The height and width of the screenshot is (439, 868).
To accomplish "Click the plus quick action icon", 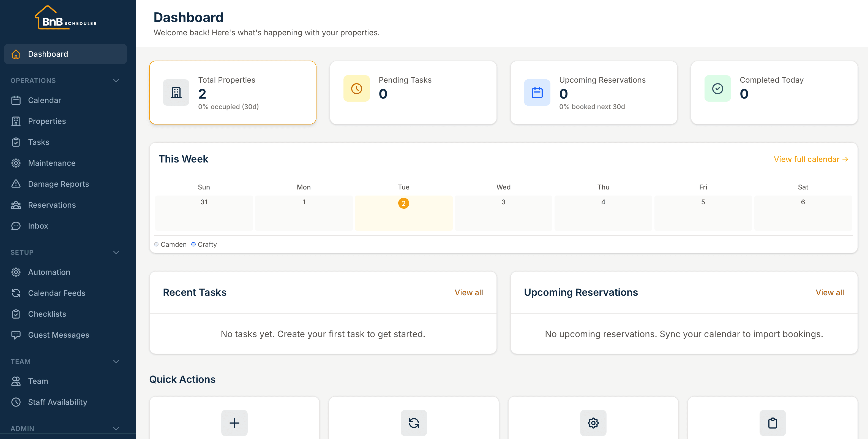I will [x=234, y=423].
